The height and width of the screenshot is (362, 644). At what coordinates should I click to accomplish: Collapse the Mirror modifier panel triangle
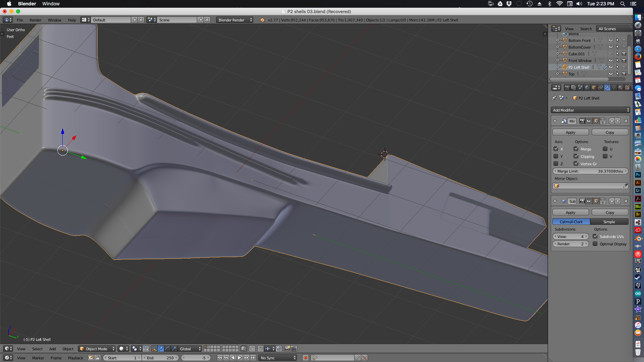click(x=555, y=121)
